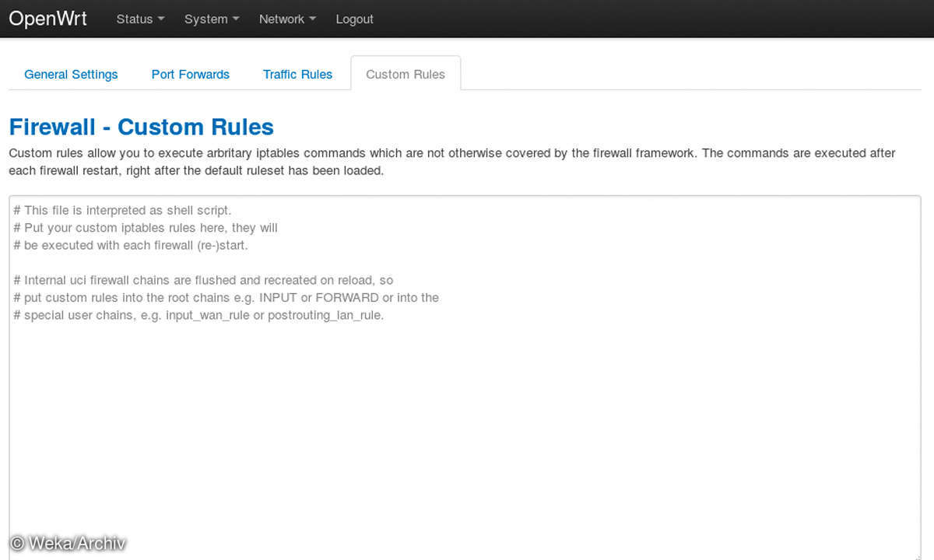The height and width of the screenshot is (560, 934).
Task: Expand the System dropdown menu
Action: 212,19
